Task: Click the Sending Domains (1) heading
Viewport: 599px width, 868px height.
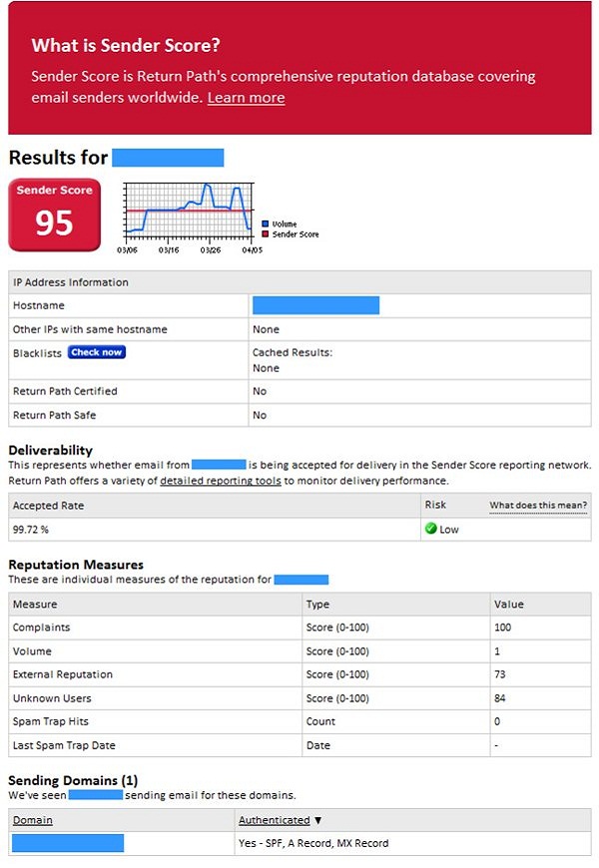Action: [73, 780]
